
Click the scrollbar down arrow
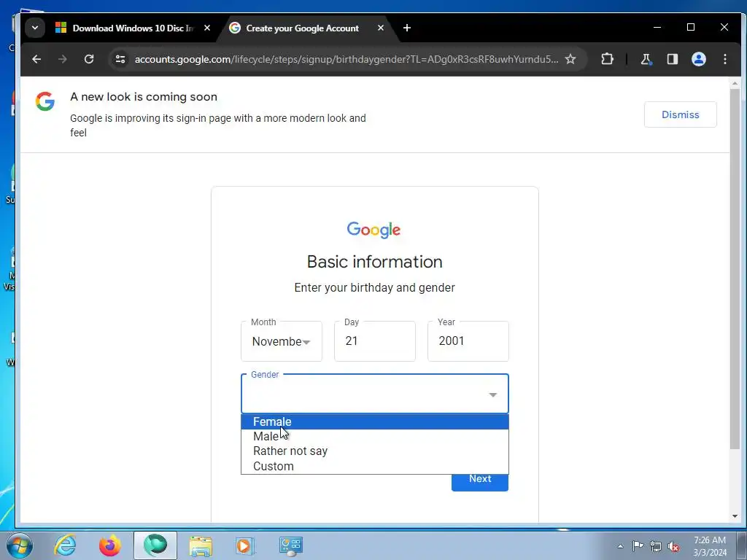coord(735,516)
